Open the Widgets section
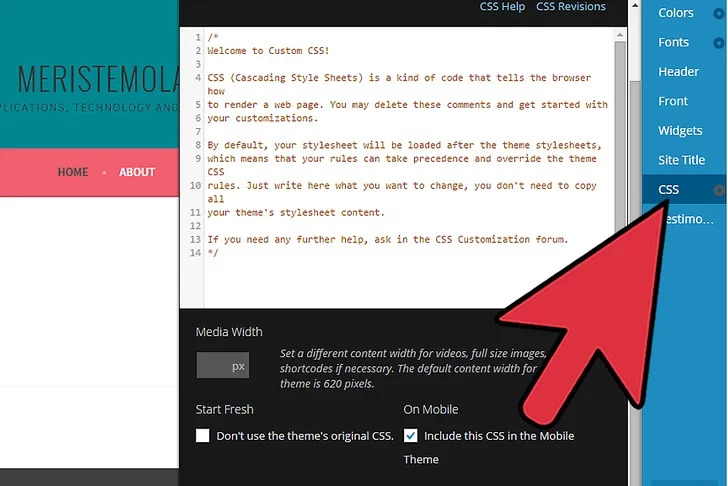The width and height of the screenshot is (728, 486). coord(680,131)
